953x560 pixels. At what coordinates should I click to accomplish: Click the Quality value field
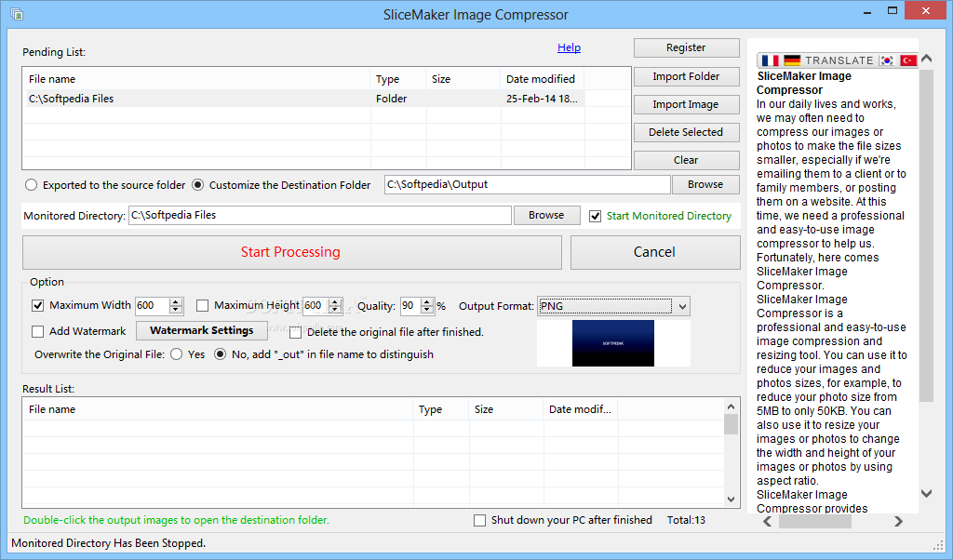(x=410, y=305)
